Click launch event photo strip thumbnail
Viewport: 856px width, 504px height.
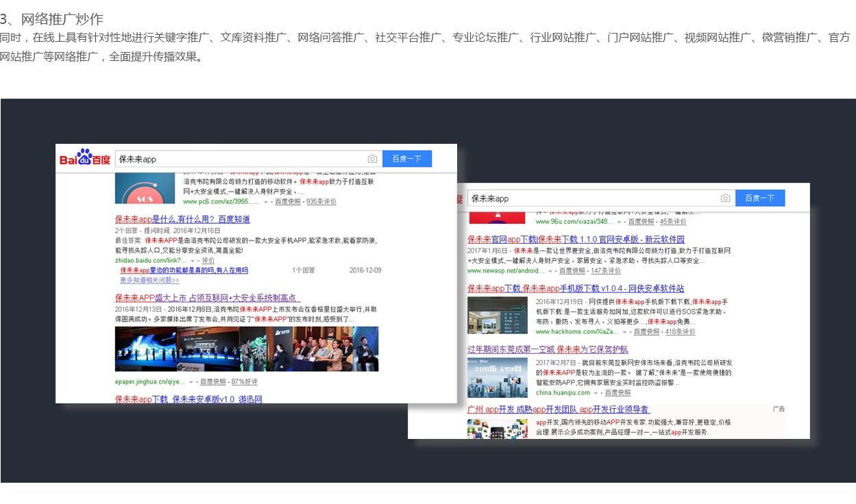coord(246,349)
